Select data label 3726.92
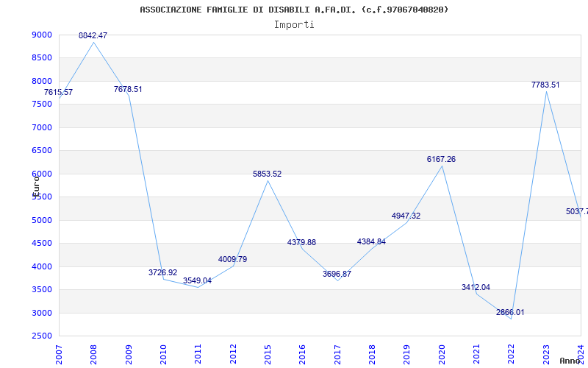This screenshot has width=588, height=368. pos(162,272)
